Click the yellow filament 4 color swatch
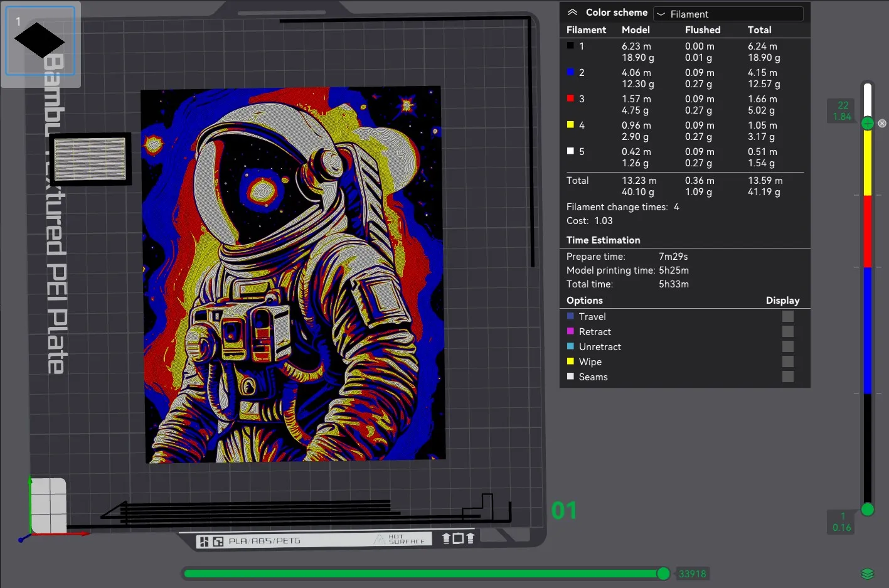889x588 pixels. click(x=570, y=125)
